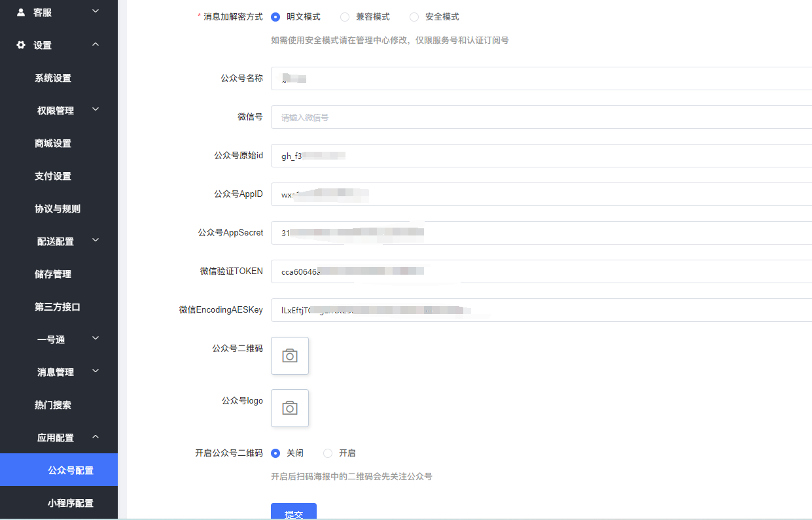Viewport: 812px width, 520px height.
Task: Click the 客服 person icon in sidebar
Action: click(21, 12)
